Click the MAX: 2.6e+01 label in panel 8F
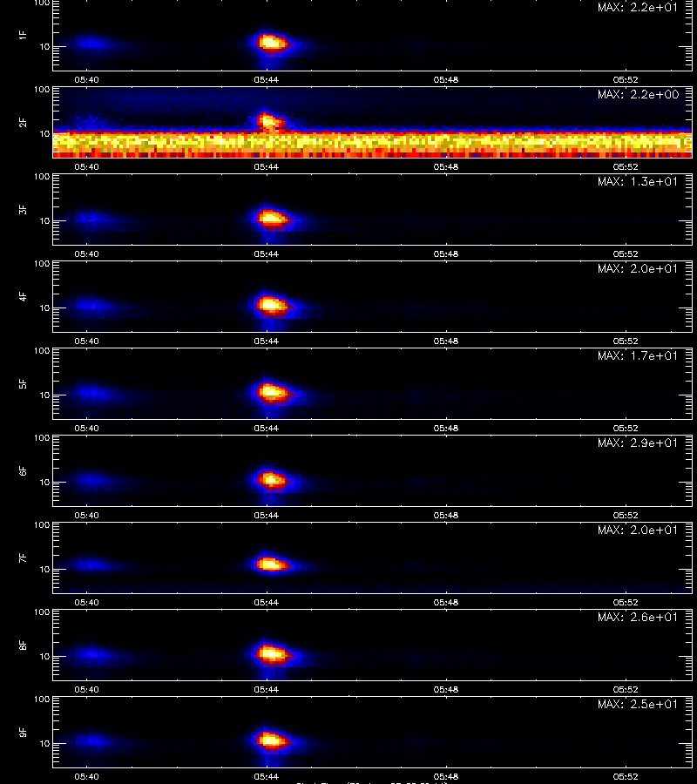Image resolution: width=697 pixels, height=784 pixels. pyautogui.click(x=638, y=617)
